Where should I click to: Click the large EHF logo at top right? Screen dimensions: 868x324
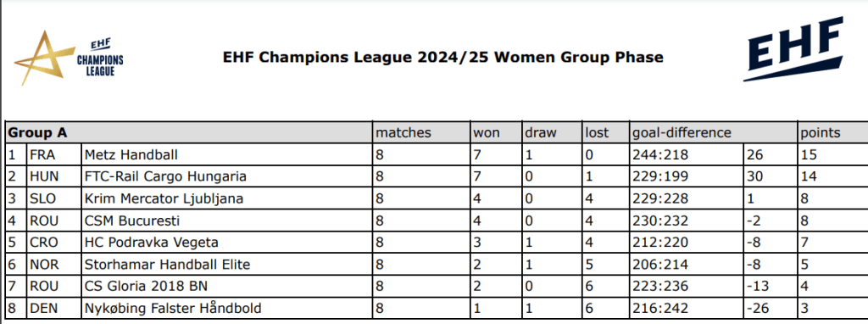coord(793,50)
